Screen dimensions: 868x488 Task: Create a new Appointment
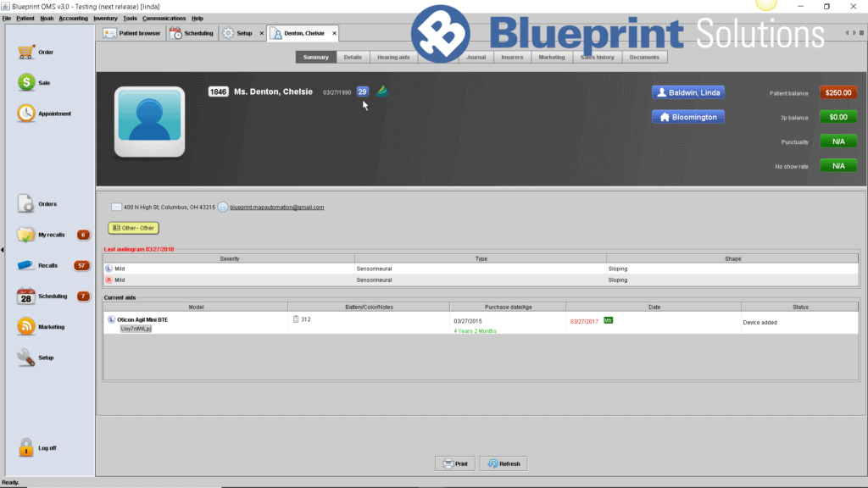[26, 114]
